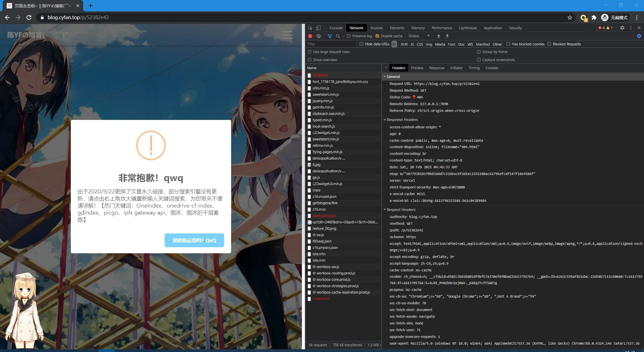Clear the network log with the clear icon
The image size is (644, 352).
[x=319, y=36]
